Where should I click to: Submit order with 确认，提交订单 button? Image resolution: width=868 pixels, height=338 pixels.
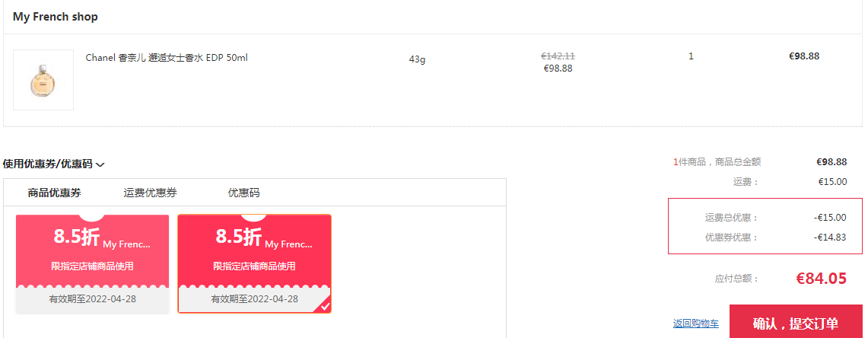click(796, 323)
